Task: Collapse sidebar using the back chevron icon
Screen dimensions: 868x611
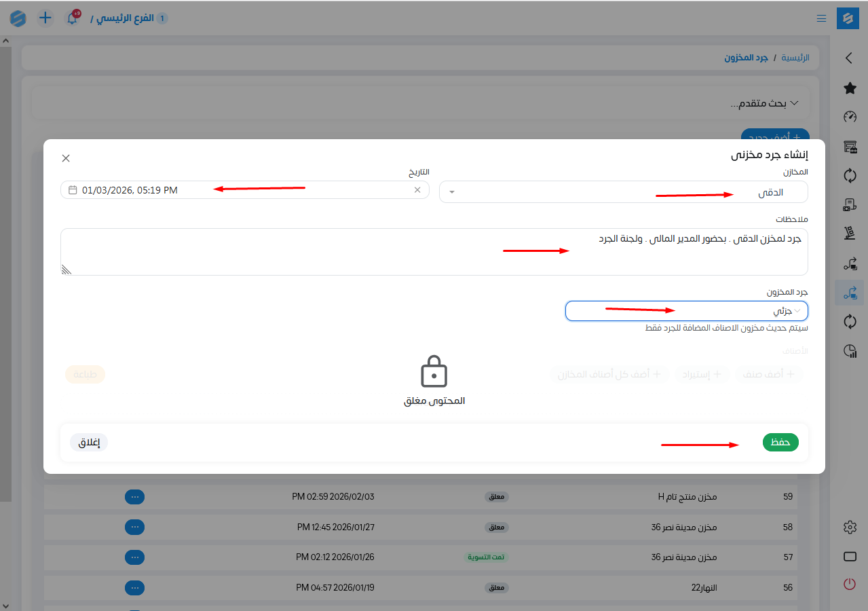Action: point(849,58)
